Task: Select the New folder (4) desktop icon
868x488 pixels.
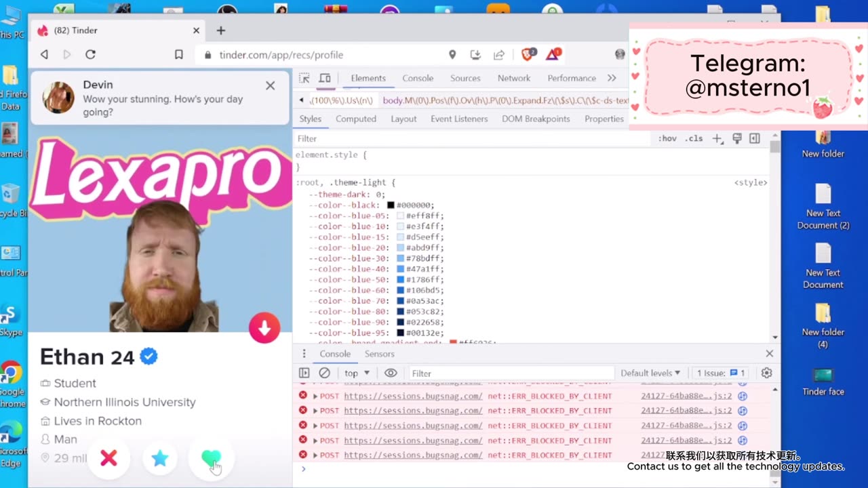Action: click(x=823, y=325)
